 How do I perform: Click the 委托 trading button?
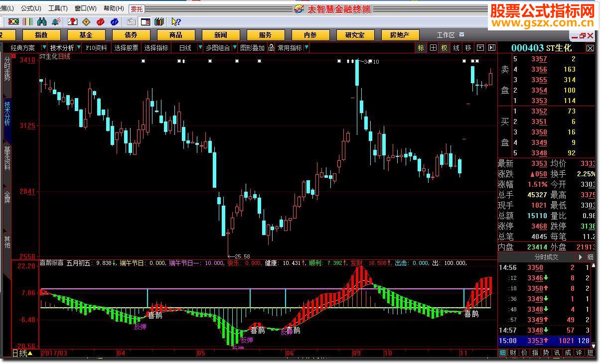(136, 8)
